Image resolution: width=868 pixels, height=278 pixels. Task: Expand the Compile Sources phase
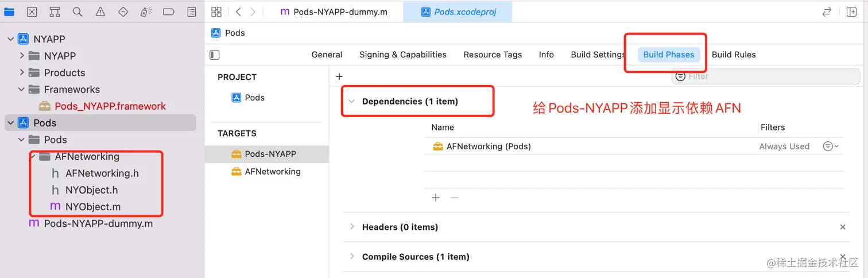[x=351, y=257]
